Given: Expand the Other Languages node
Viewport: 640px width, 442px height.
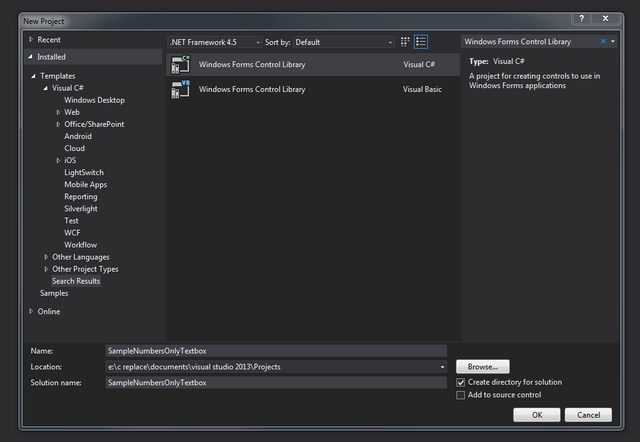Looking at the screenshot, I should coord(46,257).
